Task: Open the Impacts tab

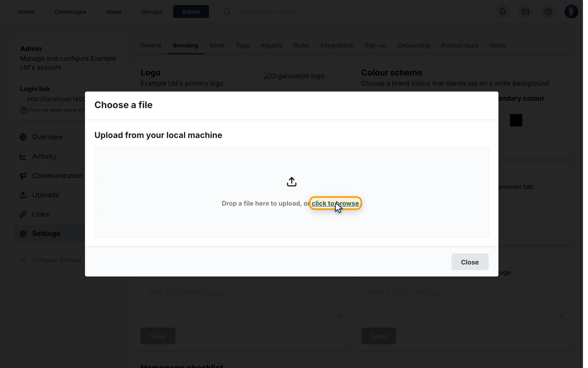Action: (x=271, y=46)
